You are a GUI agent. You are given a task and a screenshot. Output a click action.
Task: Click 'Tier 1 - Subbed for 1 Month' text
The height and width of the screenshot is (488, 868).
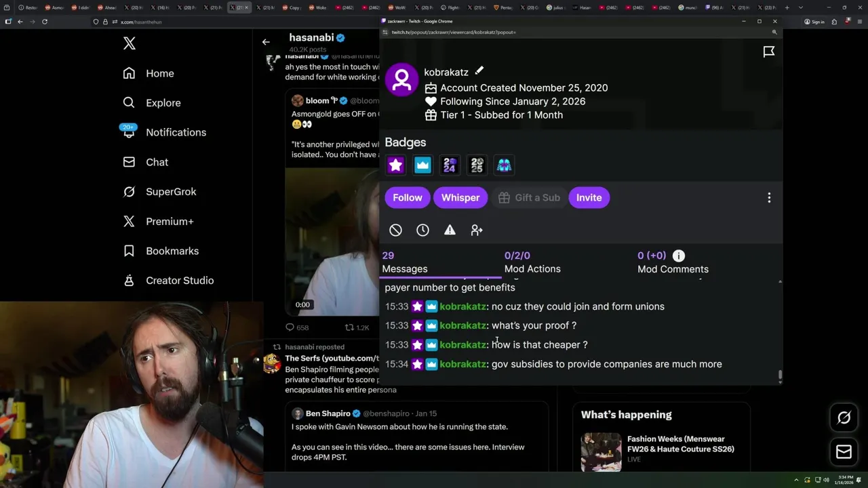[502, 115]
